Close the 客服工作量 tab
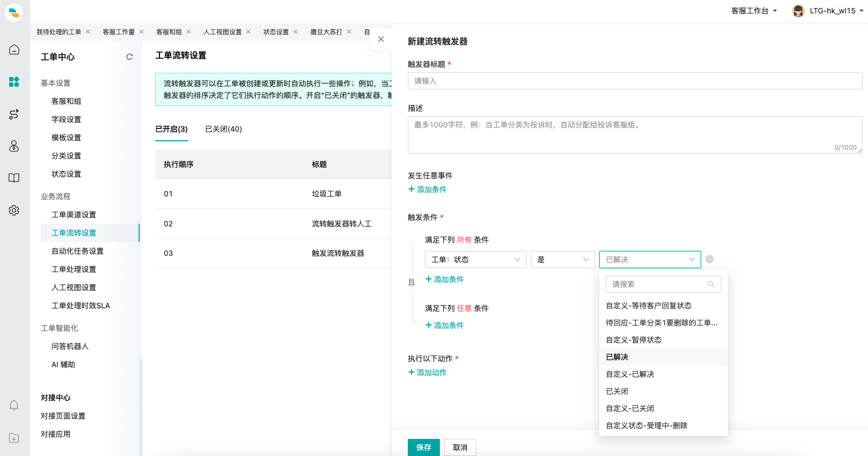The width and height of the screenshot is (868, 456). click(x=142, y=32)
